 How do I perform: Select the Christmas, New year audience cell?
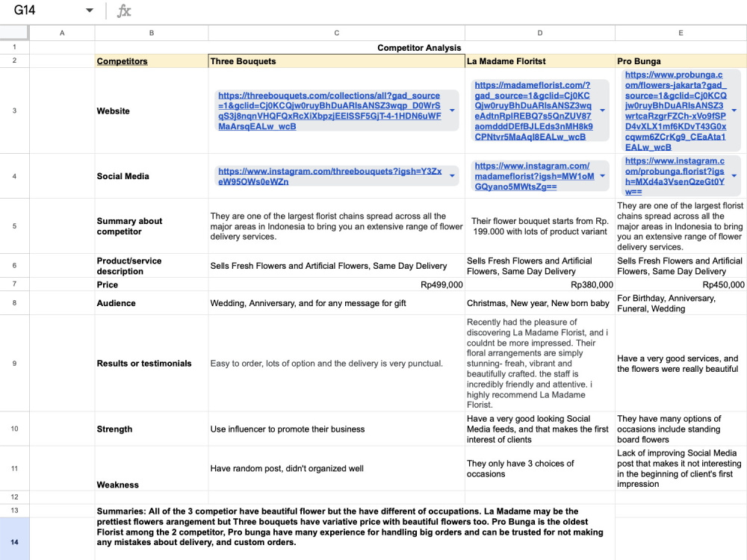click(x=540, y=303)
